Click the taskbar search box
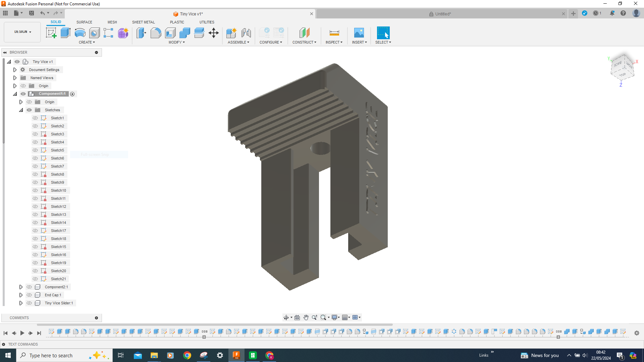The image size is (644, 362). click(x=64, y=355)
